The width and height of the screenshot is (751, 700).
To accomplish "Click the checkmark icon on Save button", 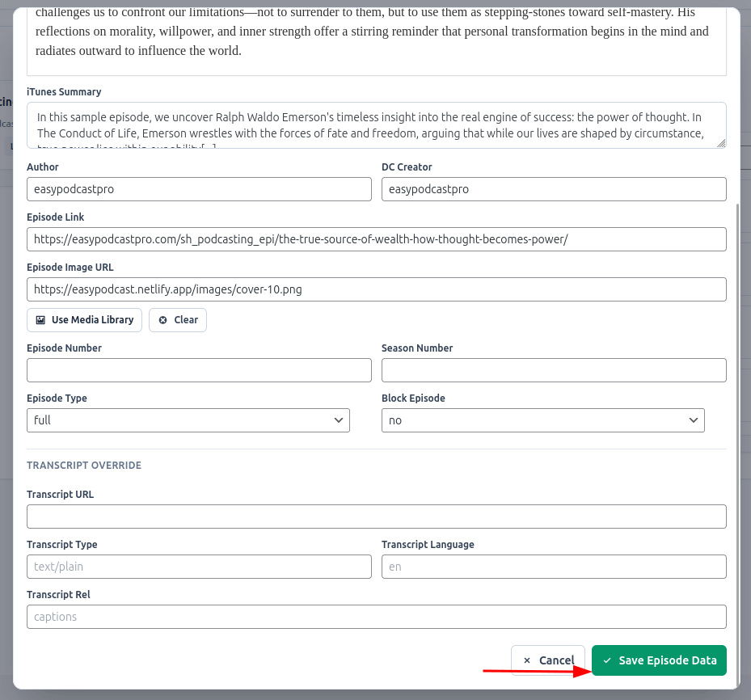I will click(x=608, y=660).
